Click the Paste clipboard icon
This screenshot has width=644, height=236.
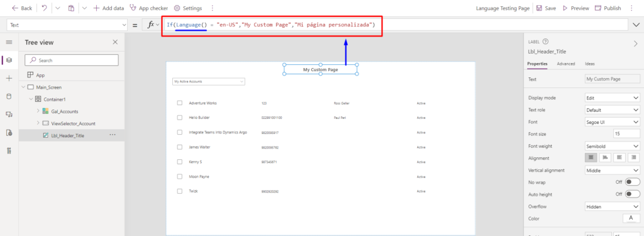click(x=71, y=8)
